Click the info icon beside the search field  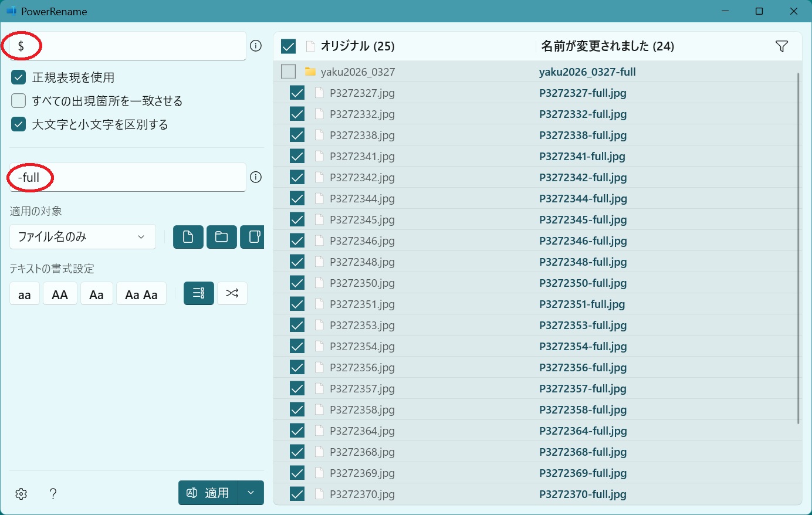(256, 46)
